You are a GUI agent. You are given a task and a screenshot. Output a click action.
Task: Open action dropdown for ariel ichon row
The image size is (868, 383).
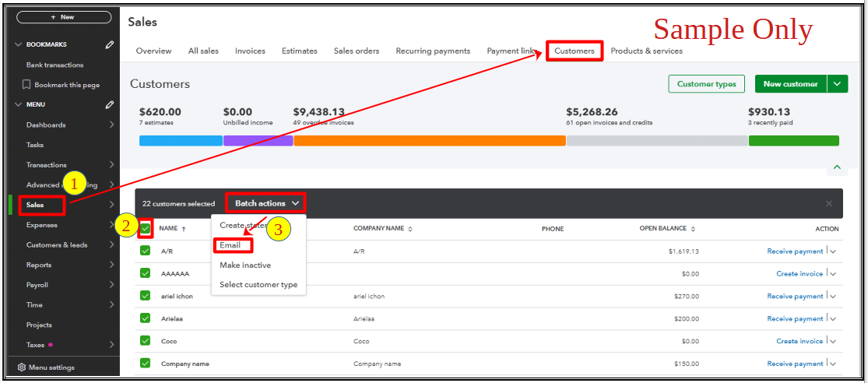(x=832, y=296)
